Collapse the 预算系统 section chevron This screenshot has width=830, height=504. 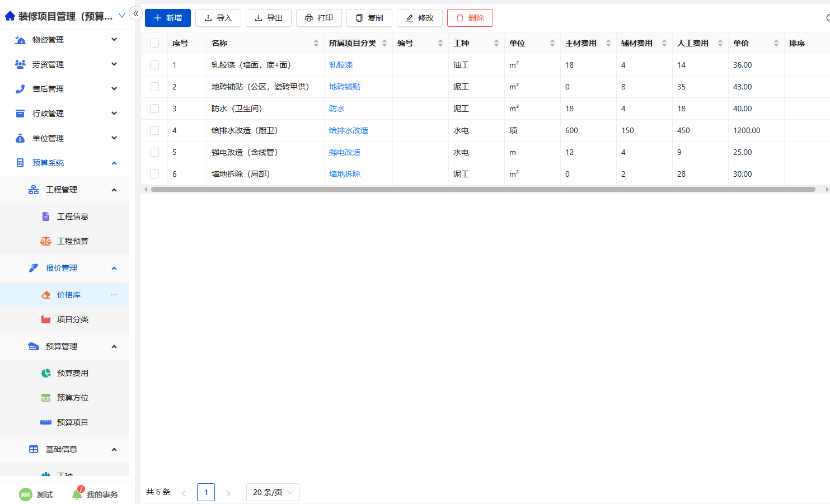pyautogui.click(x=114, y=163)
